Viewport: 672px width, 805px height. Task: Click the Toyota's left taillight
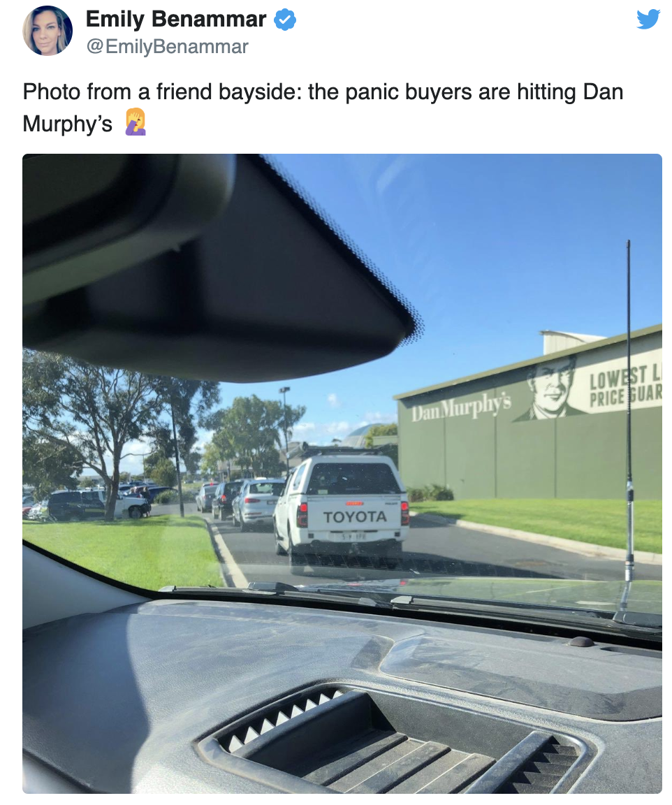pyautogui.click(x=302, y=515)
